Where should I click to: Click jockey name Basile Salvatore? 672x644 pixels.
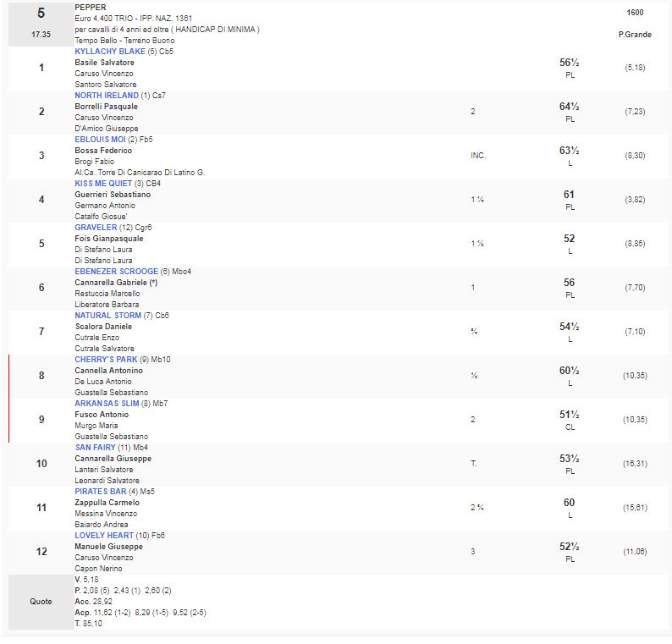104,63
